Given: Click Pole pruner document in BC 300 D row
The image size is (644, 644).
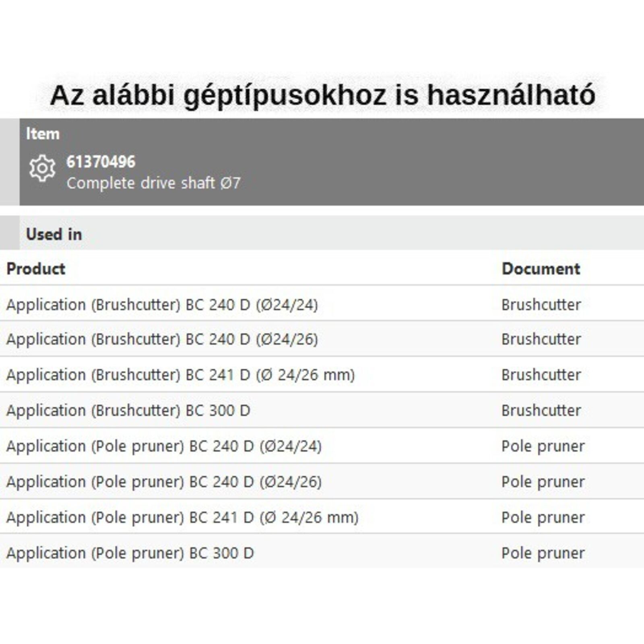Looking at the screenshot, I should pos(543,553).
